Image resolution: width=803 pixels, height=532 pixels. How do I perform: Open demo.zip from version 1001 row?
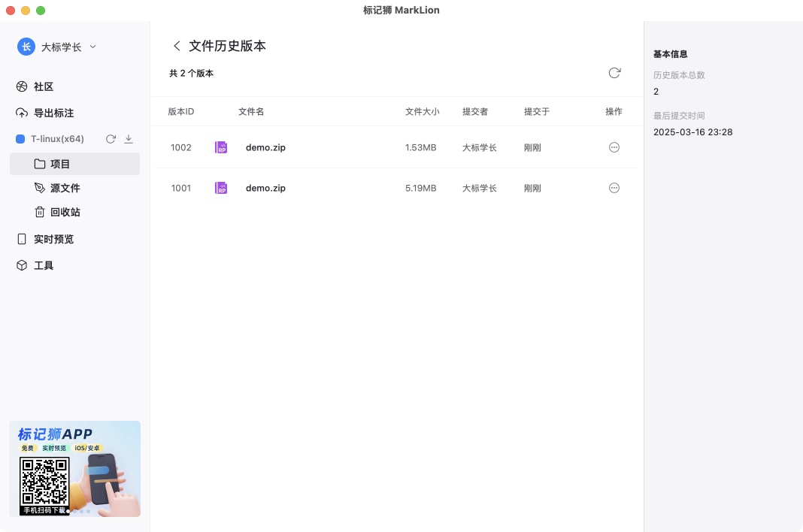pyautogui.click(x=265, y=188)
